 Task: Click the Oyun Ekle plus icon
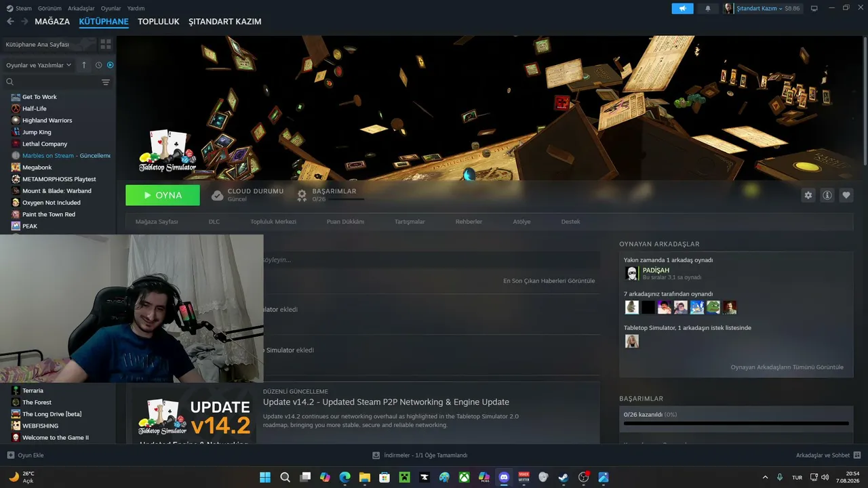[x=10, y=455]
